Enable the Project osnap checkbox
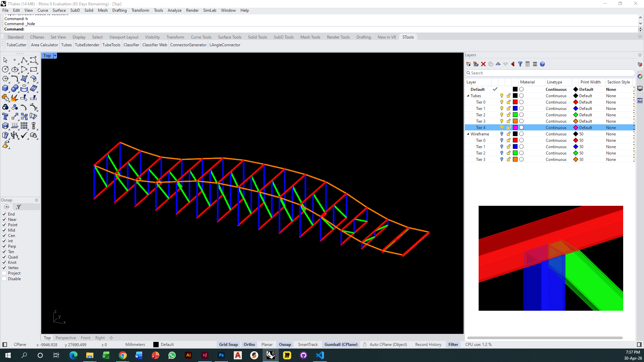644x362 pixels. [x=4, y=273]
